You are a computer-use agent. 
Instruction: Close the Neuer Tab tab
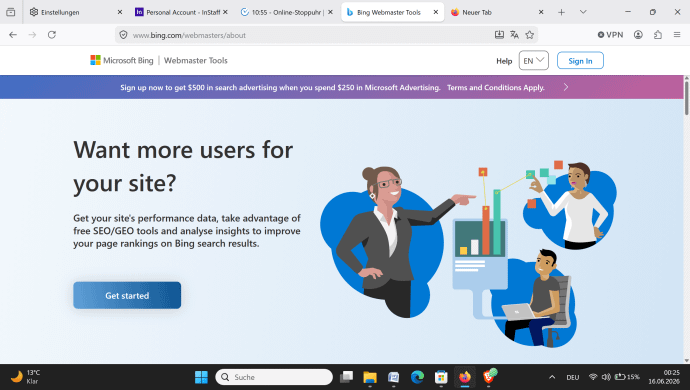[541, 12]
